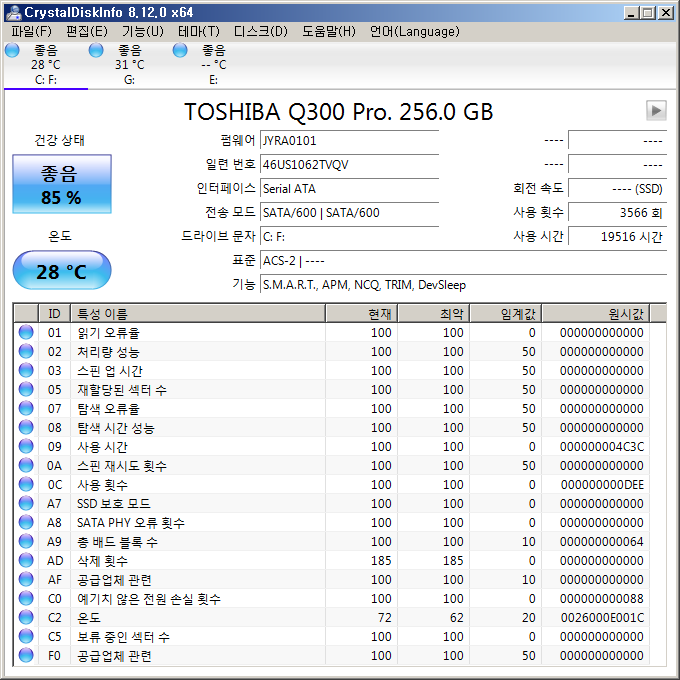Image resolution: width=680 pixels, height=680 pixels.
Task: Click the next disk arrow button
Action: 656,110
